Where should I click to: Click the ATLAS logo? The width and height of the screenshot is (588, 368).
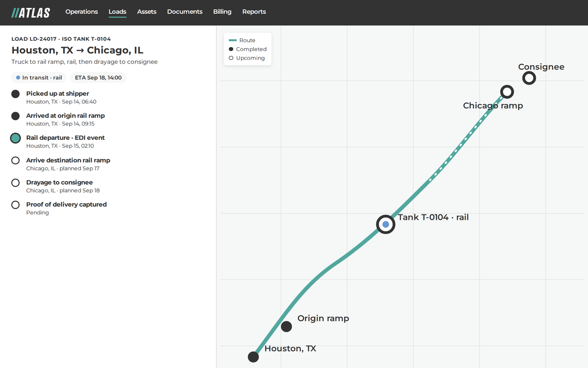[x=31, y=13]
